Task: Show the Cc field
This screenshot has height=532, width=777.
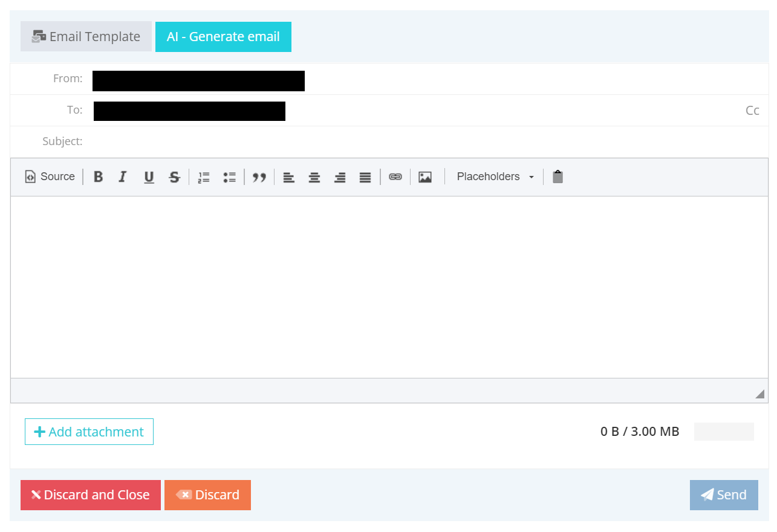Action: (x=752, y=111)
